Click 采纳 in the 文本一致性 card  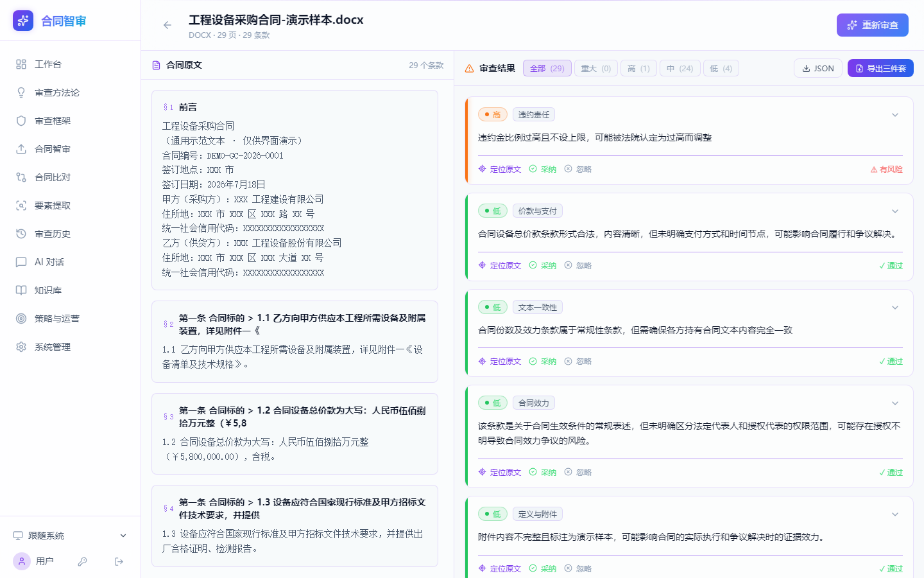[543, 362]
